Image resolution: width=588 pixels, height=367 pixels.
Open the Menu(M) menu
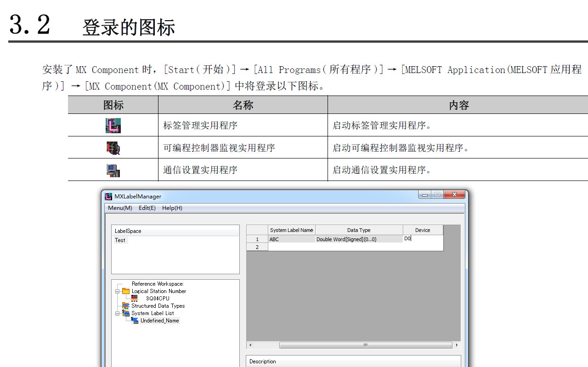tap(120, 208)
